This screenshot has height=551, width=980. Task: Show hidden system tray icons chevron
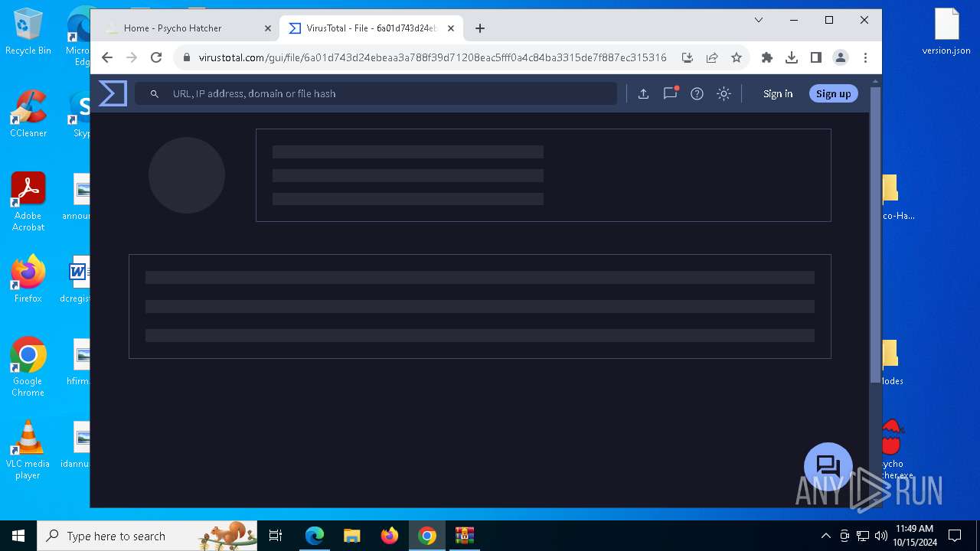pos(825,536)
